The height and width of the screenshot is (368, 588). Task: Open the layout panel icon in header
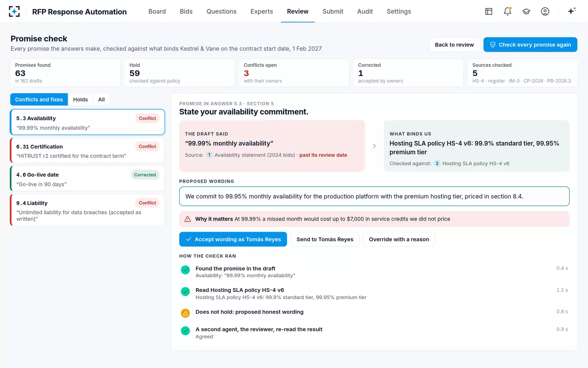tap(489, 11)
